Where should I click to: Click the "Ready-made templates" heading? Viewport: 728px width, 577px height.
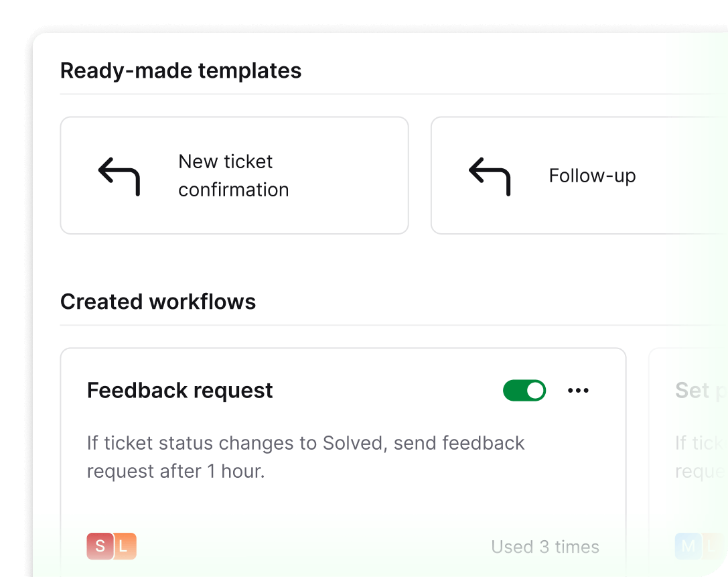click(x=181, y=70)
